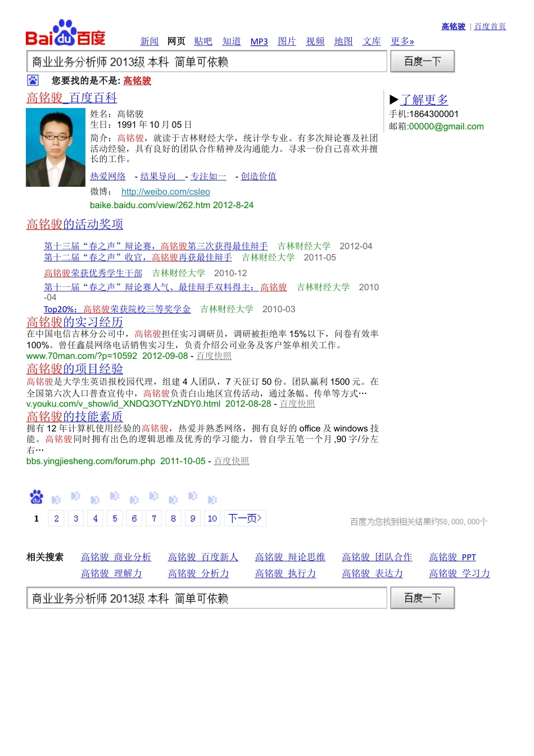
Task: Go to results page 4
Action: 96,518
